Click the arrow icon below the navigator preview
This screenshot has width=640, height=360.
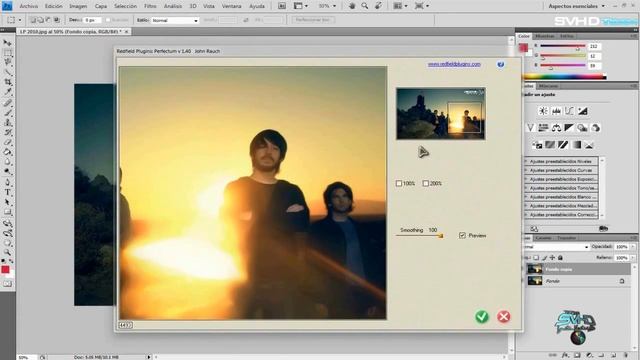coord(423,152)
